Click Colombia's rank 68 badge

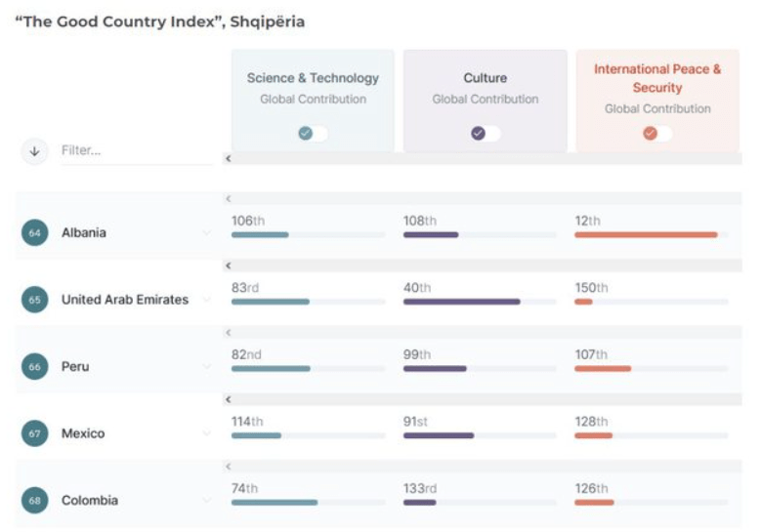(35, 501)
